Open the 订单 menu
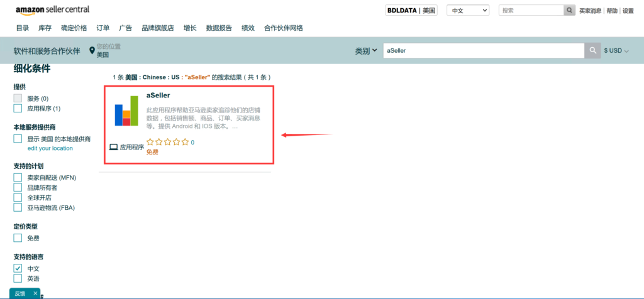Image resolution: width=644 pixels, height=299 pixels. click(103, 28)
